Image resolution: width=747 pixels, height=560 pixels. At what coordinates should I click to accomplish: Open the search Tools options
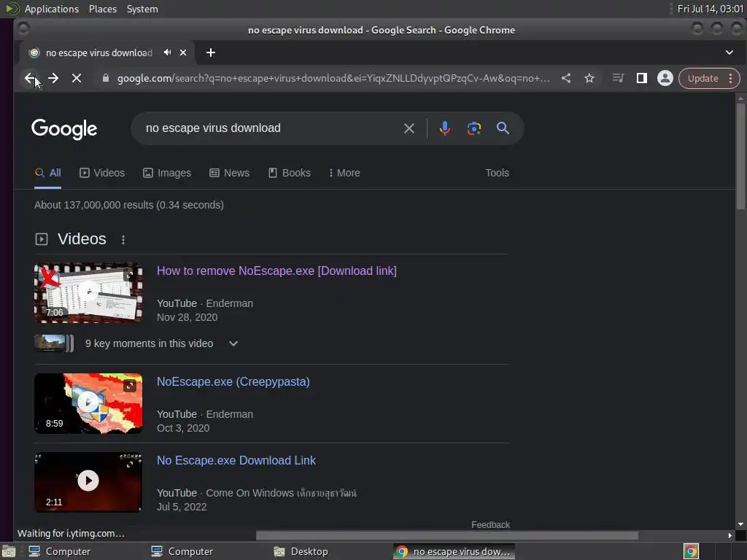[x=497, y=173]
